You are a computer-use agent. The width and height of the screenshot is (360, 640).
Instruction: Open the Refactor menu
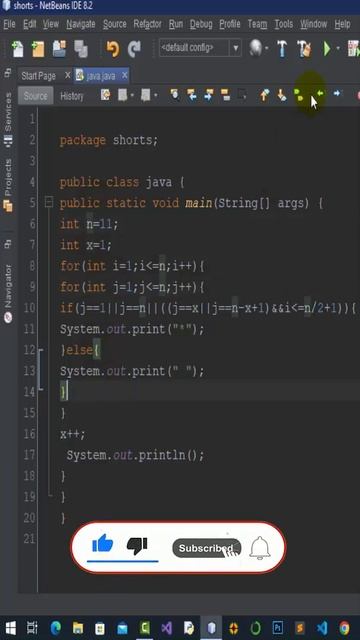pos(147,24)
